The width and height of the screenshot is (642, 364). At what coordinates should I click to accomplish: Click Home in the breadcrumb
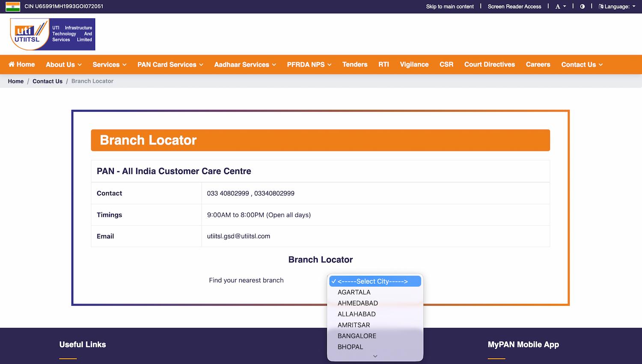(16, 81)
